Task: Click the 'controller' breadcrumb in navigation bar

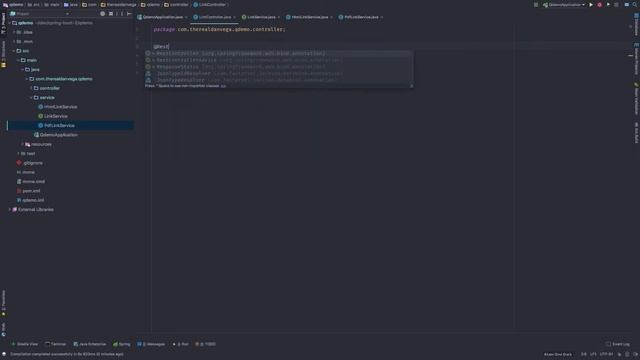Action: click(176, 5)
